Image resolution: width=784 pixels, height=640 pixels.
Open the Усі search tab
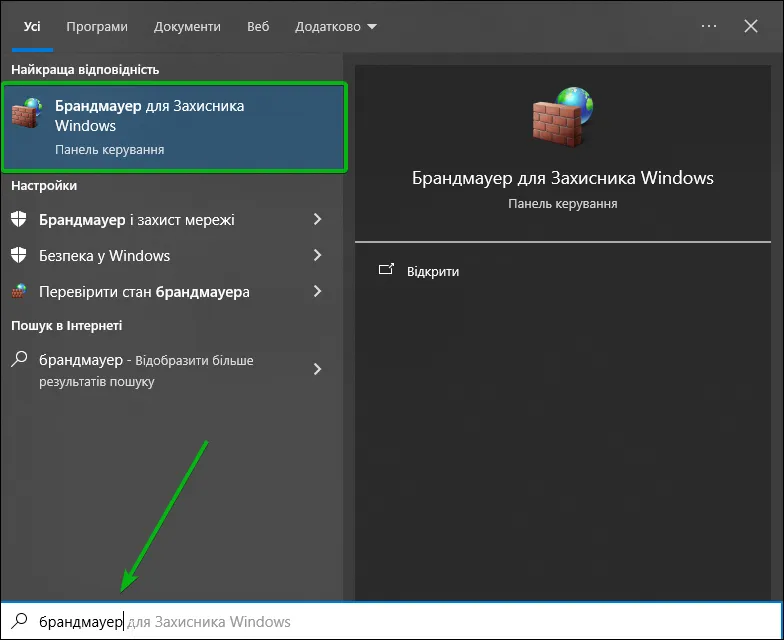point(32,26)
